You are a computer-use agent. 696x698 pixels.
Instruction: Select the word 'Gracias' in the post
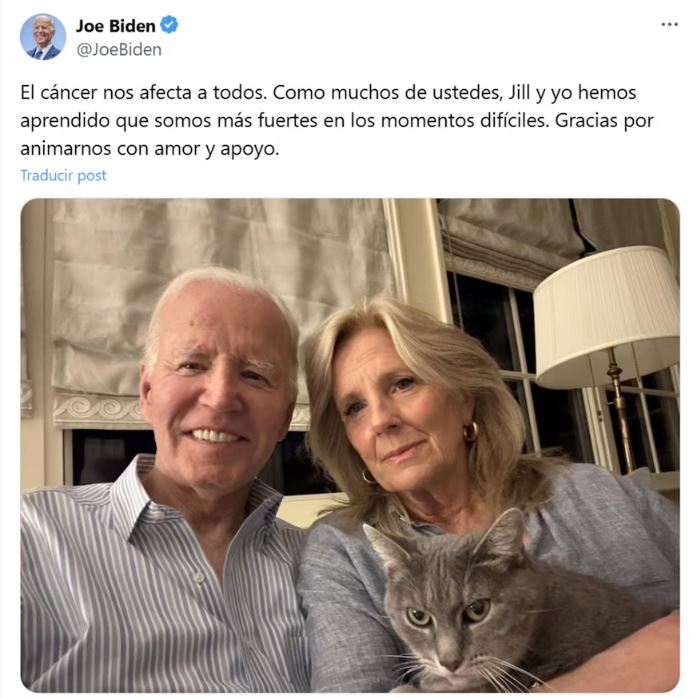[x=586, y=121]
